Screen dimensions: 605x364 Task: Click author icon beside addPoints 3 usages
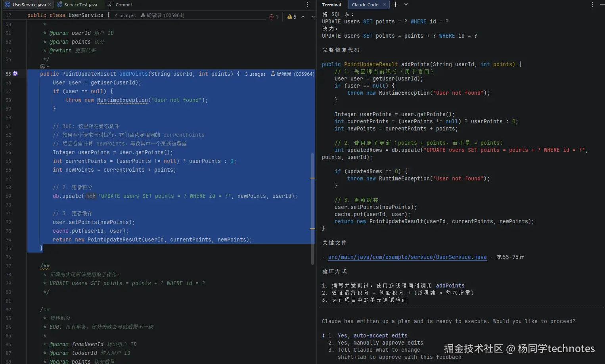[x=273, y=74]
